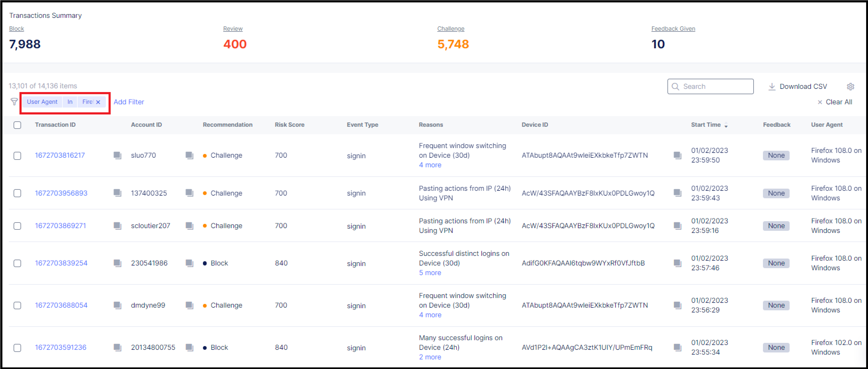Toggle the select-all header checkbox
Viewport: 868px width, 369px height.
(x=18, y=125)
